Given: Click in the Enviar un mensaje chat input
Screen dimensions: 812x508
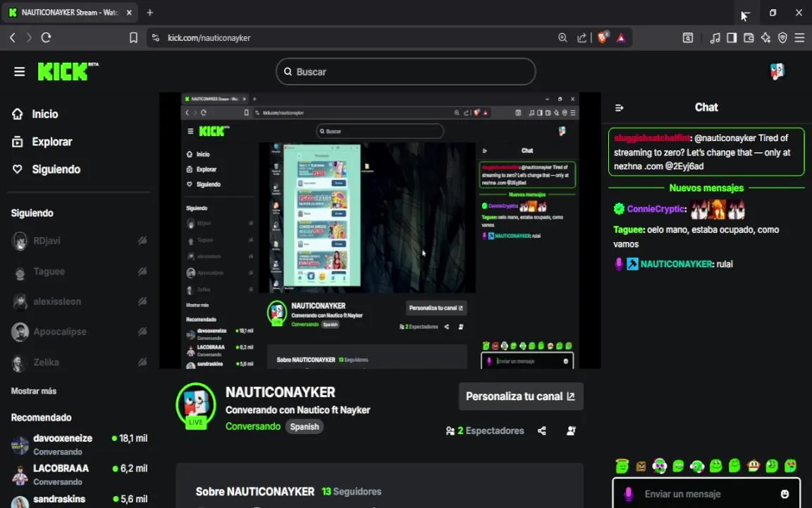Looking at the screenshot, I should tap(706, 494).
